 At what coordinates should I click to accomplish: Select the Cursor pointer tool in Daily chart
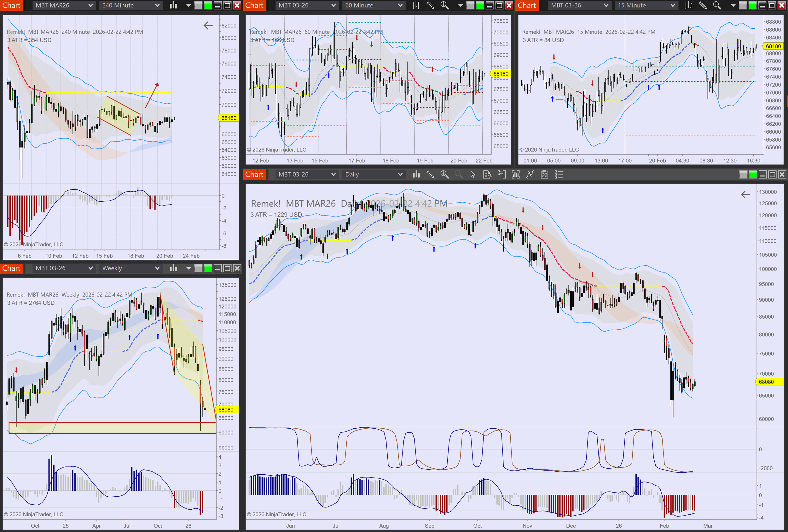473,175
